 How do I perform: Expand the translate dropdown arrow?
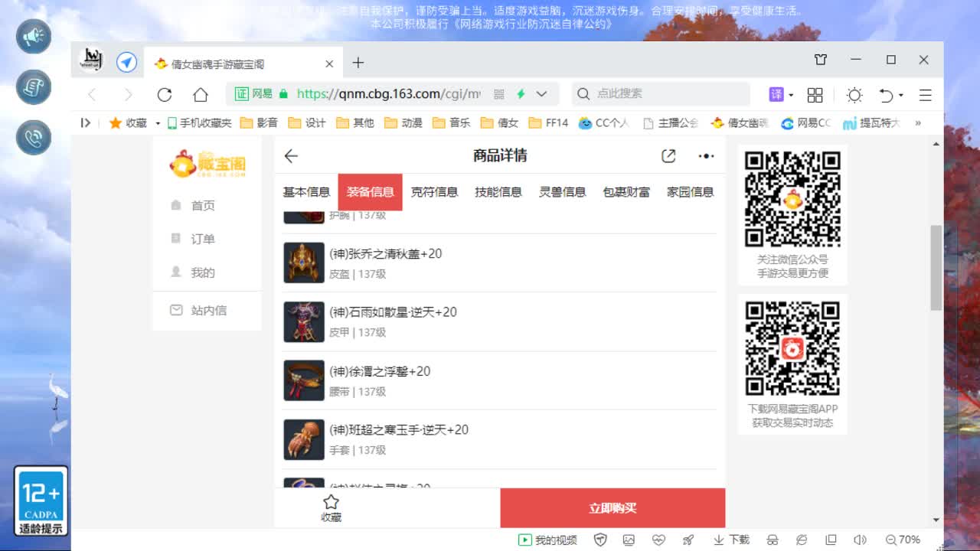coord(789,95)
